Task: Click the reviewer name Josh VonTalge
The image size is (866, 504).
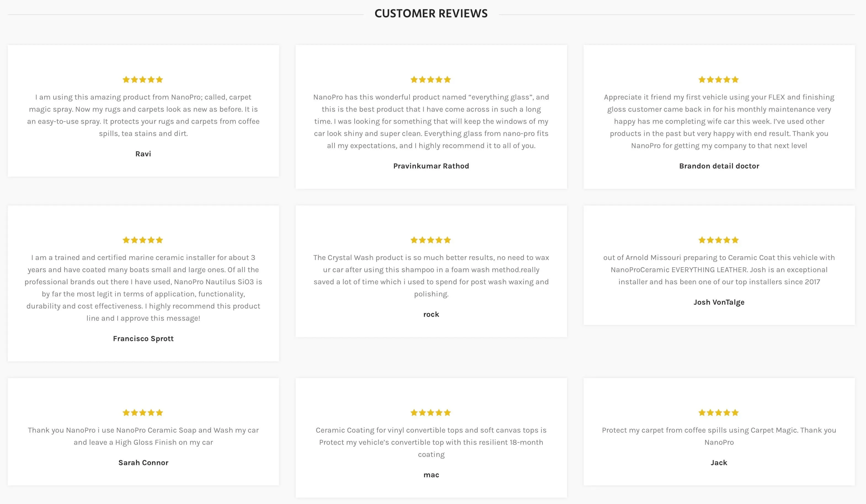Action: [x=719, y=302]
